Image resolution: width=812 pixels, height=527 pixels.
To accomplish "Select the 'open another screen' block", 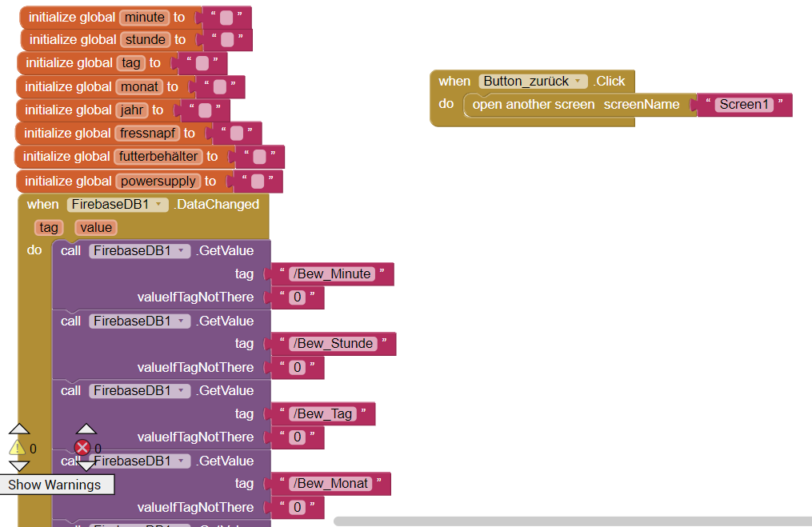I will click(x=533, y=105).
